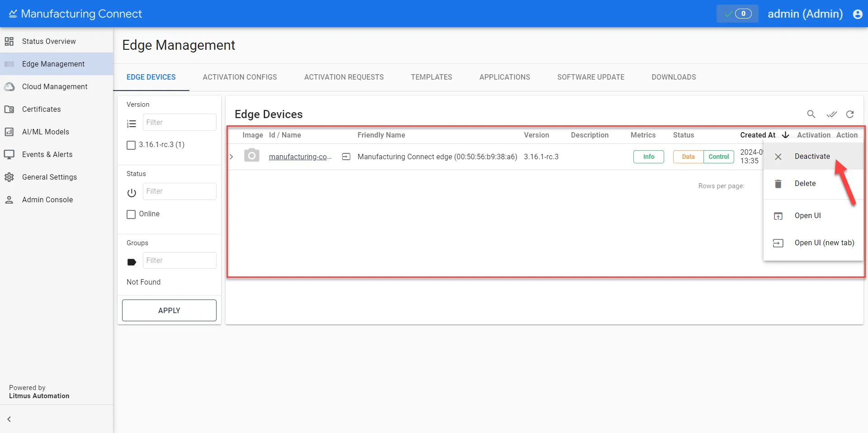
Task: Click the Status filter input
Action: tap(179, 191)
